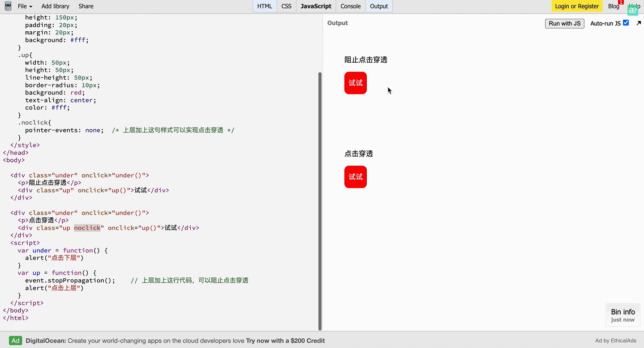Click the green Ad badge
Viewport: 644px width, 348px height.
[x=16, y=340]
